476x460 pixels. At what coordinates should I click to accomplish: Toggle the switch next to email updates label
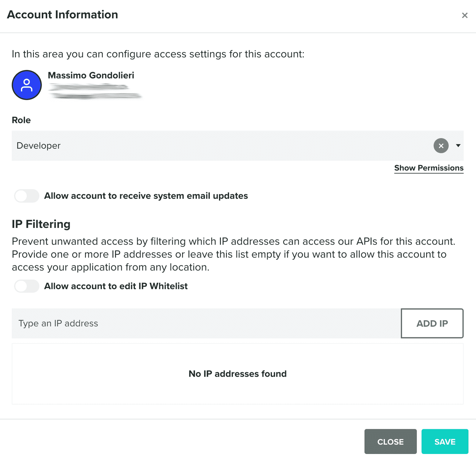27,196
